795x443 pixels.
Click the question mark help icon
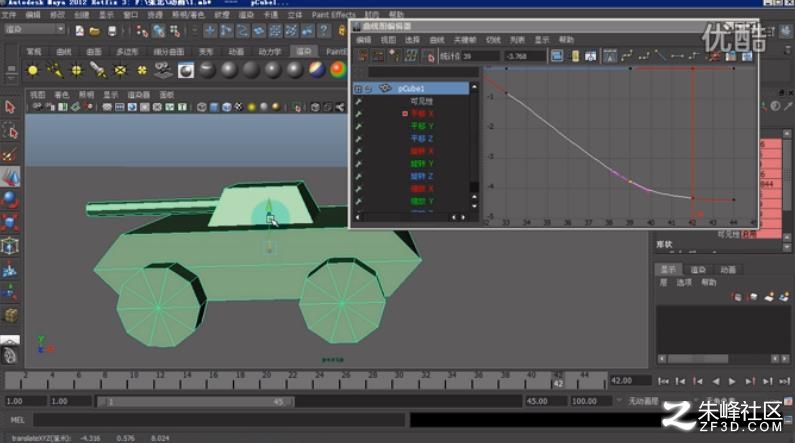click(323, 31)
